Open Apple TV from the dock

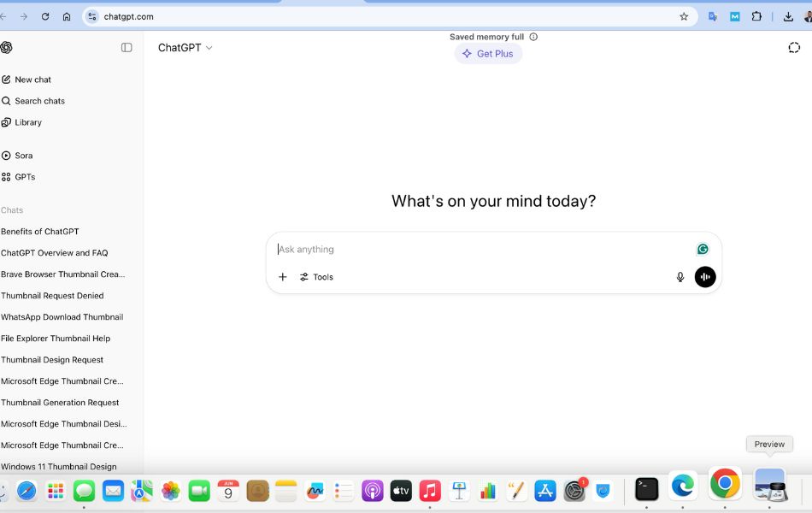coord(401,490)
